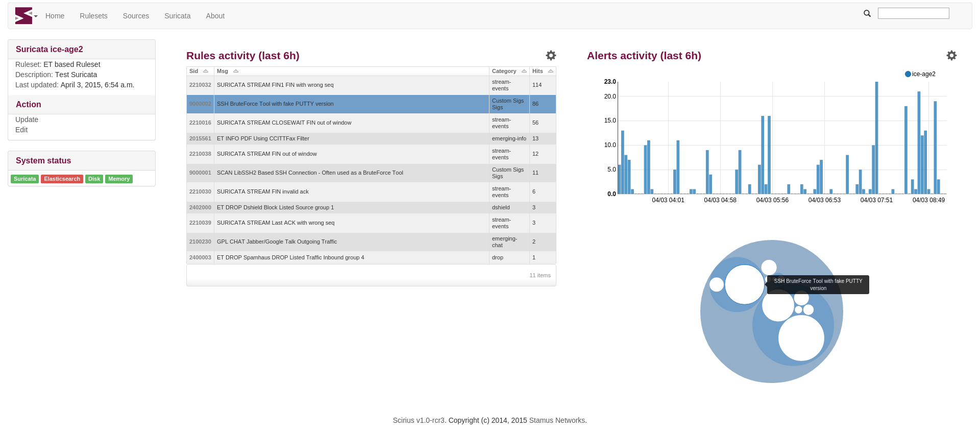
Task: Open Alerts activity settings gear
Action: pos(951,55)
